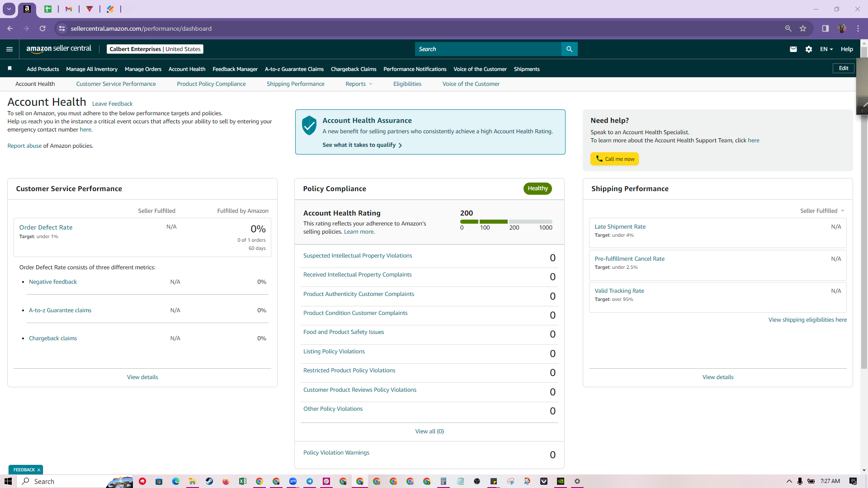Click View all (0) policy violations

coord(429,432)
